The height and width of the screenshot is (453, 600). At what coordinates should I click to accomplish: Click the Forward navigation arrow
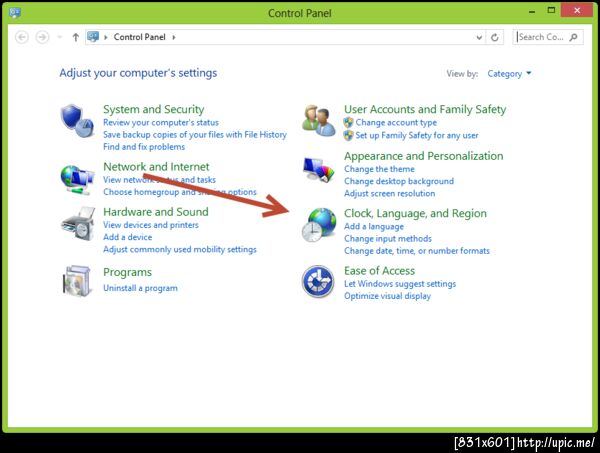[x=42, y=37]
